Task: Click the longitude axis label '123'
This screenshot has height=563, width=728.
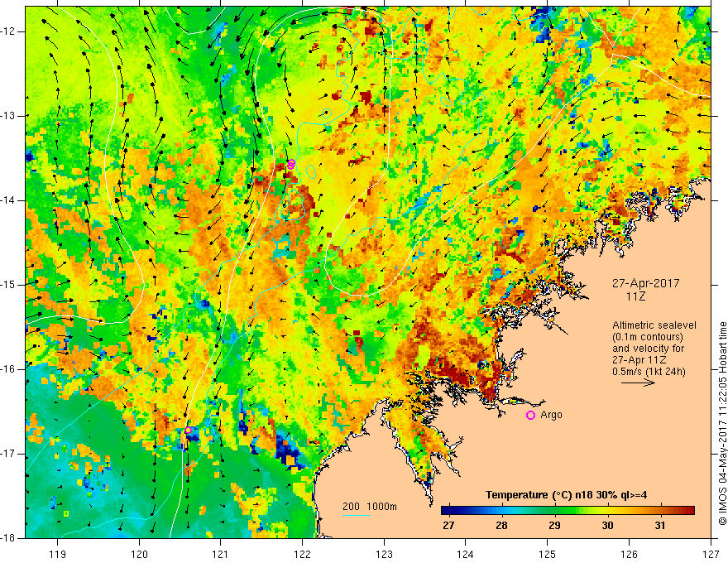Action: 384,554
